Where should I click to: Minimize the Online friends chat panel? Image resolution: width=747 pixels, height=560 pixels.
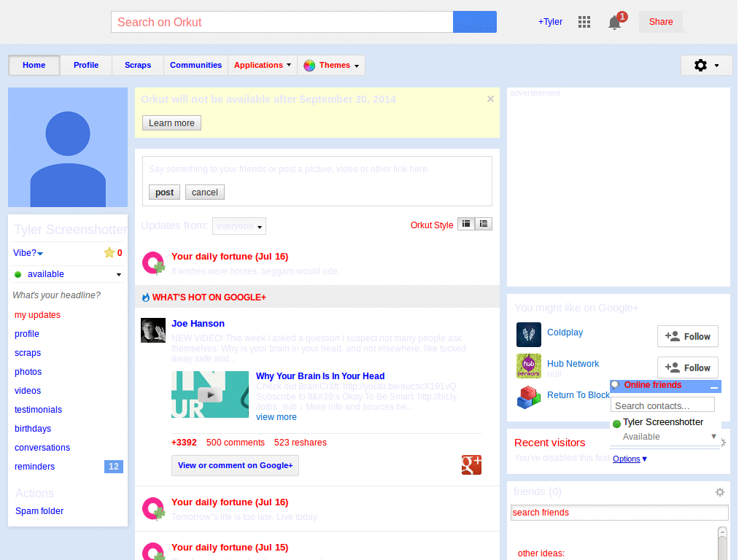(713, 386)
